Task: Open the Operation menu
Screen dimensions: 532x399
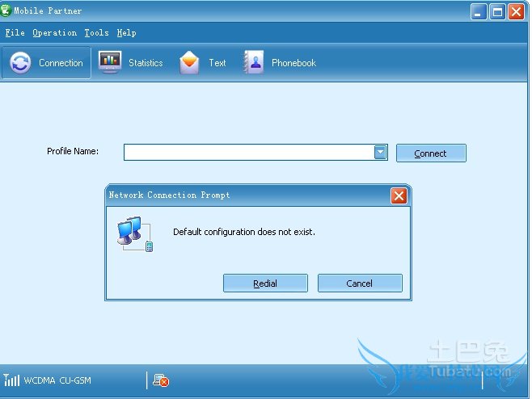Action: [55, 32]
